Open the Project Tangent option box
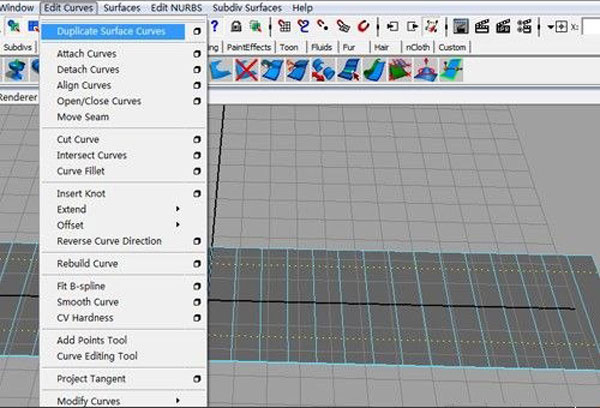The image size is (600, 408). (x=197, y=379)
